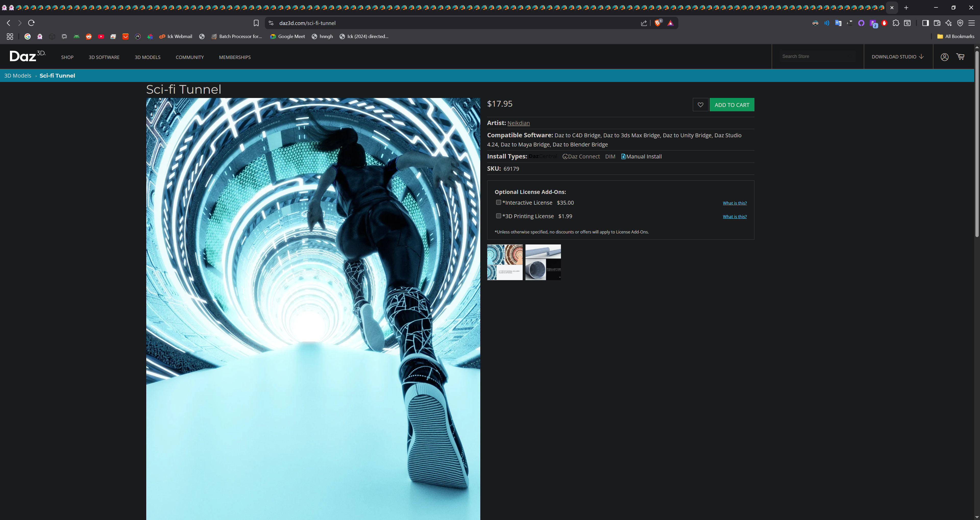
Task: Open the COMMUNITY menu
Action: pos(190,57)
